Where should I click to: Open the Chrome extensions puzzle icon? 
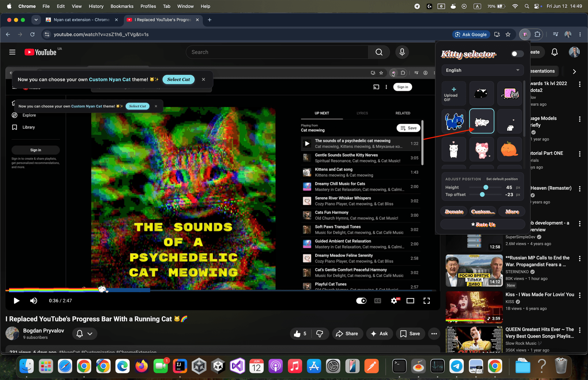click(537, 34)
